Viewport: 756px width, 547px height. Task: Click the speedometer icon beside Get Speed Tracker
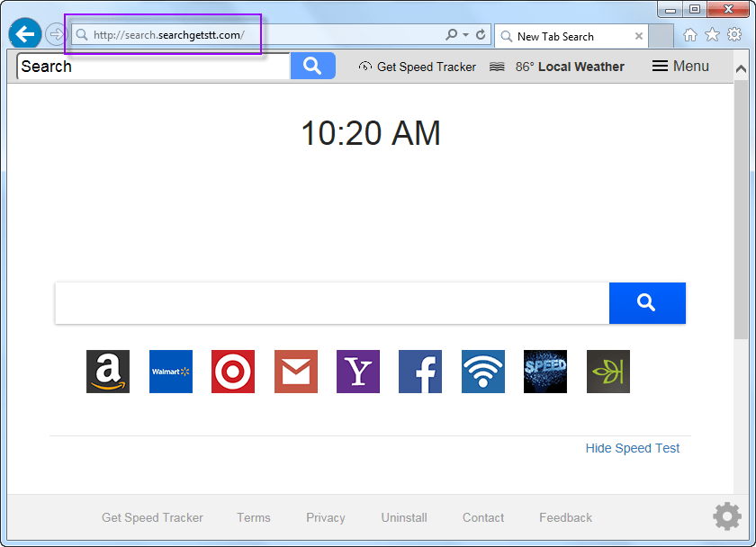(365, 66)
